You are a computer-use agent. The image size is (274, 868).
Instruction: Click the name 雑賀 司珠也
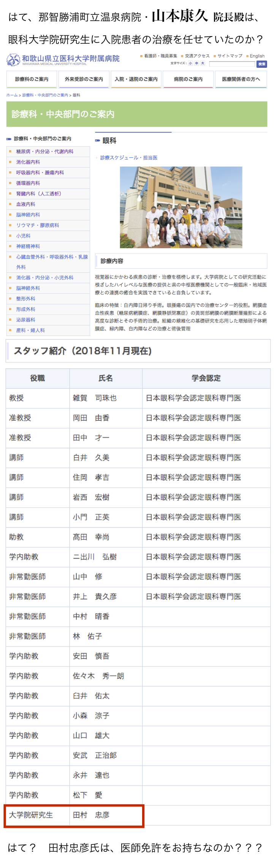click(x=95, y=398)
